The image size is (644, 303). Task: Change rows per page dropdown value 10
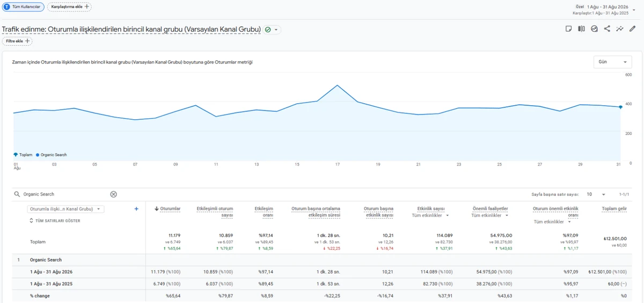pyautogui.click(x=596, y=194)
